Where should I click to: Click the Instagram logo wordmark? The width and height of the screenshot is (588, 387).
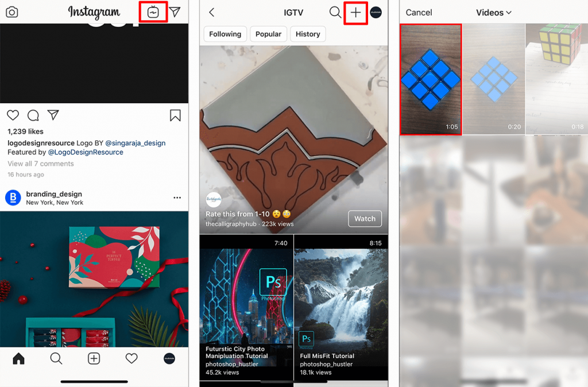point(94,12)
